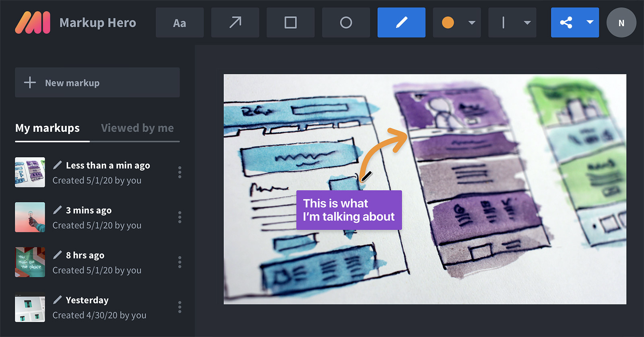Viewport: 644px width, 337px height.
Task: Select the circle tool
Action: (x=346, y=23)
